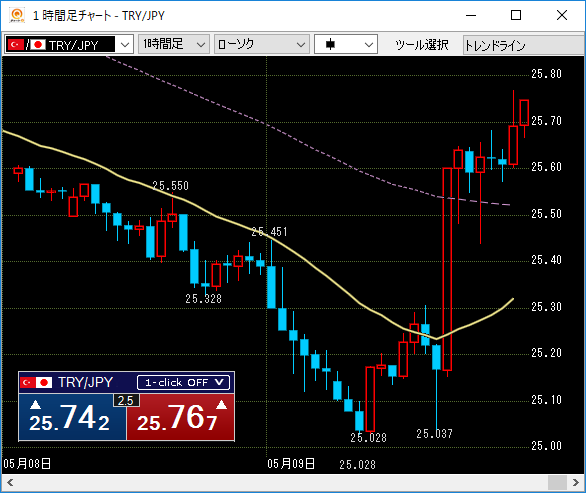Viewport: 586px width, 493px height.
Task: Click the 25.451 price label
Action: [x=269, y=232]
